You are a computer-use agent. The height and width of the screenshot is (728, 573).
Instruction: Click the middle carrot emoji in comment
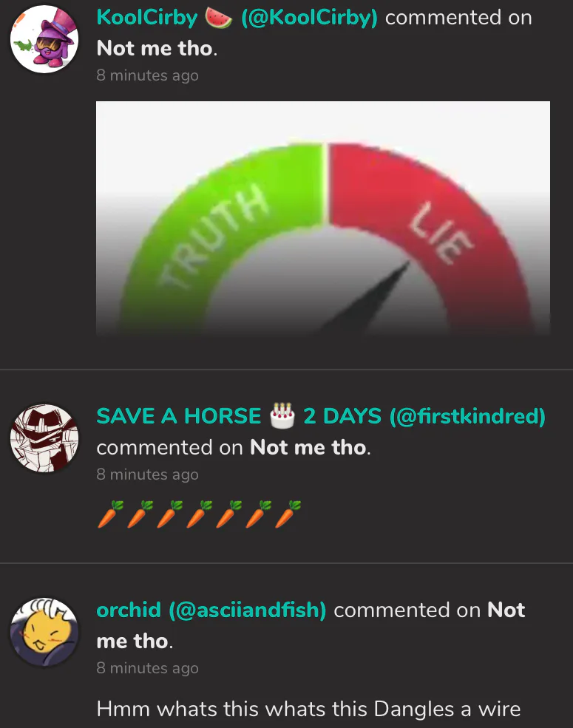199,514
